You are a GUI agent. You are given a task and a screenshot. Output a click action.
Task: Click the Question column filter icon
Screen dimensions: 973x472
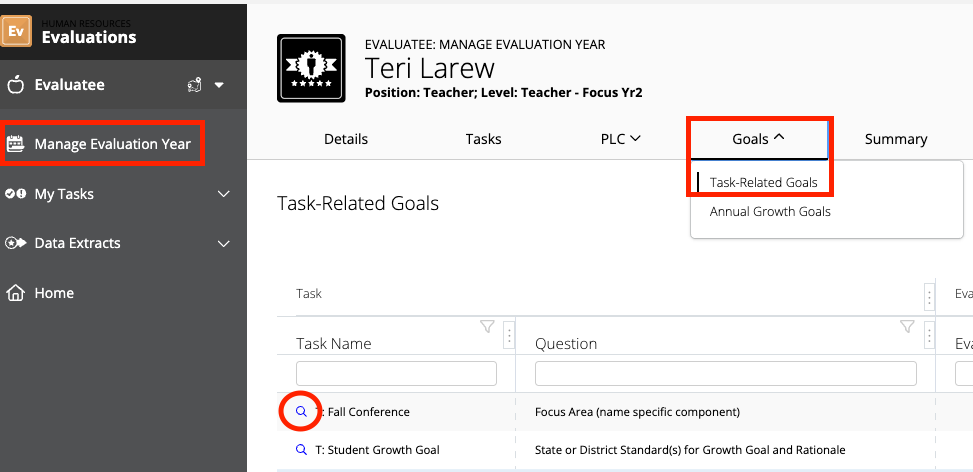(x=907, y=326)
